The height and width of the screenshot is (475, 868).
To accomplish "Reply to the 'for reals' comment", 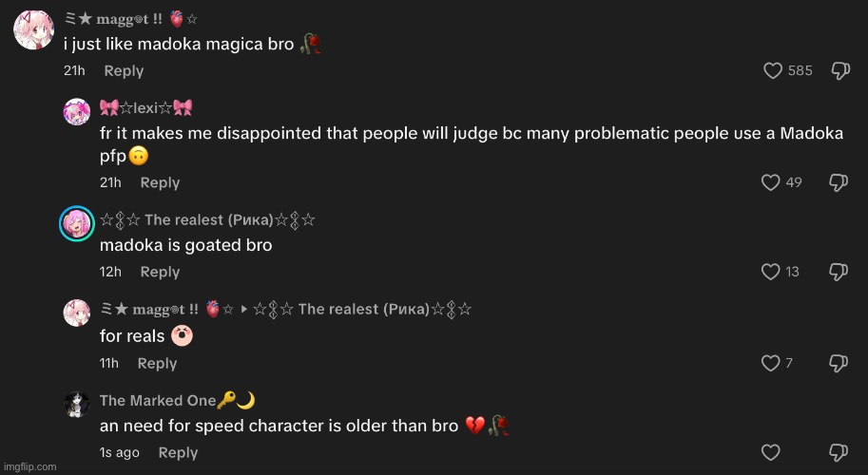I will (x=157, y=363).
